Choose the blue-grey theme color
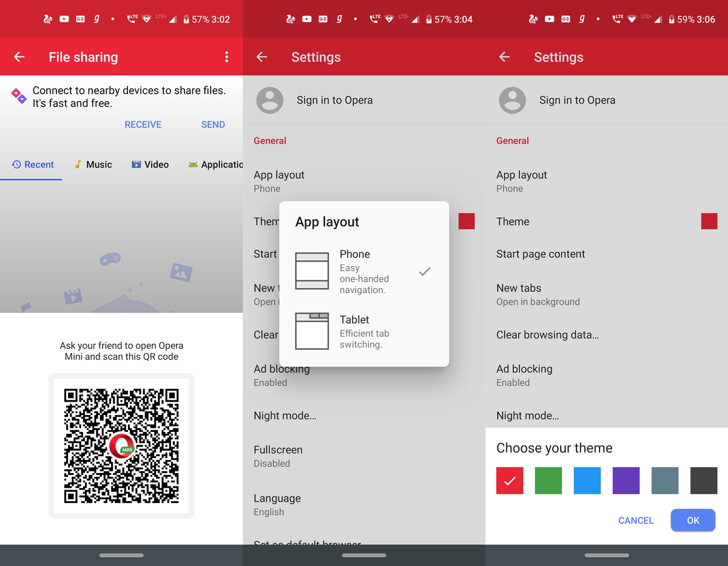This screenshot has height=566, width=728. click(x=665, y=480)
